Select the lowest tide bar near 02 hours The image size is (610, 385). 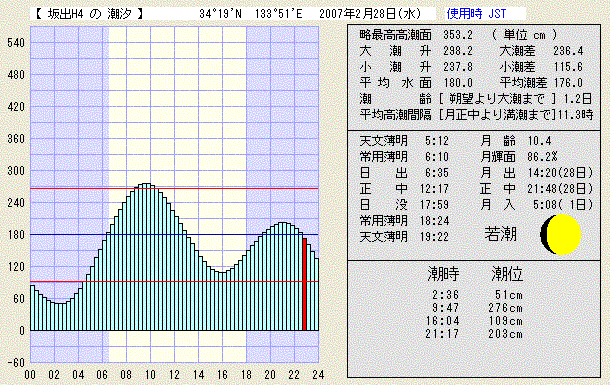(x=60, y=317)
